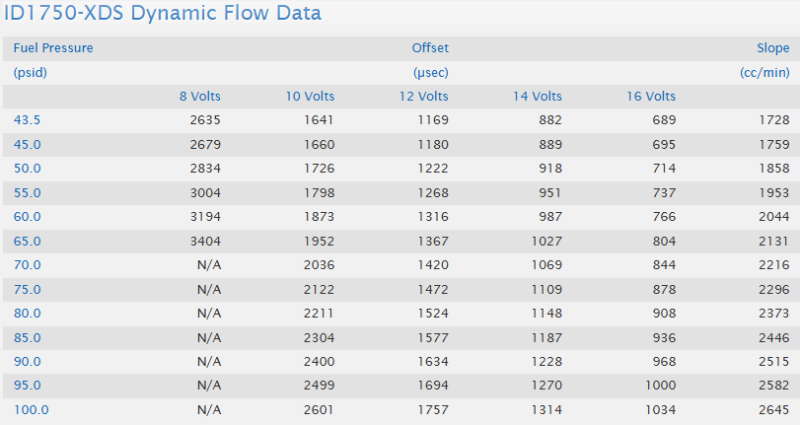Click the 50.0 fuel pressure row label
This screenshot has width=800, height=425.
[27, 168]
